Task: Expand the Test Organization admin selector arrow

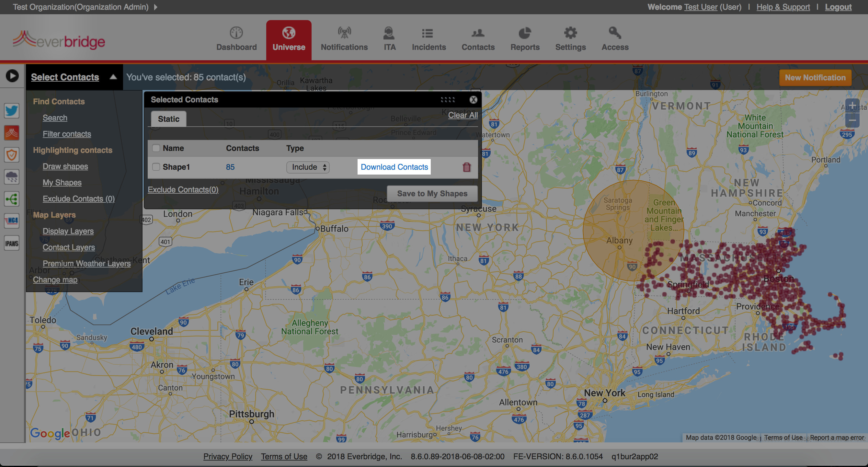Action: click(155, 7)
